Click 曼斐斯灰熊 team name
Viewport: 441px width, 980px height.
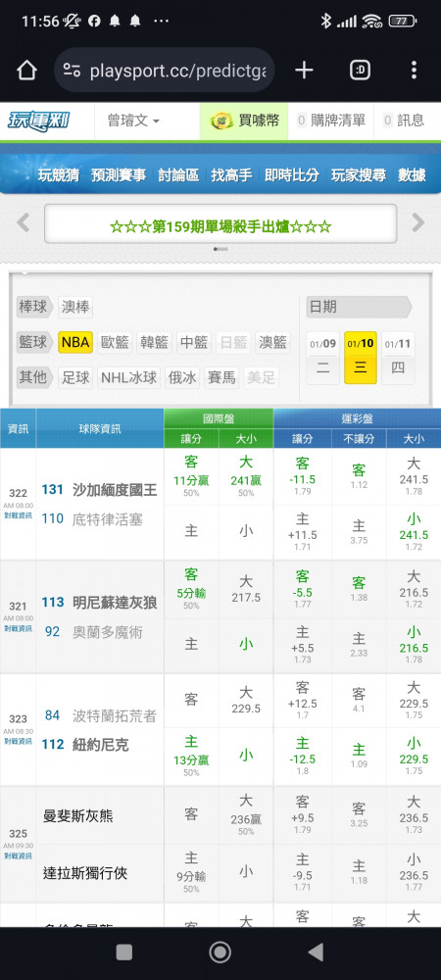pos(78,815)
